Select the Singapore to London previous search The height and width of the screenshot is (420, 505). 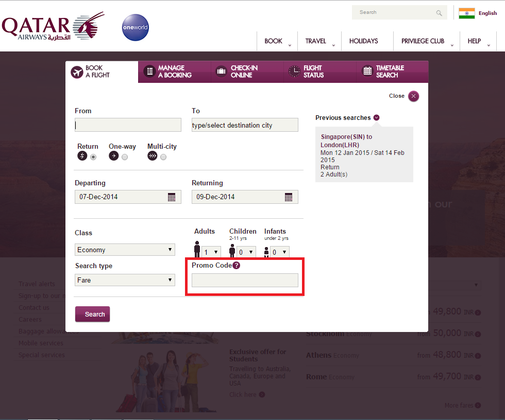coord(364,155)
